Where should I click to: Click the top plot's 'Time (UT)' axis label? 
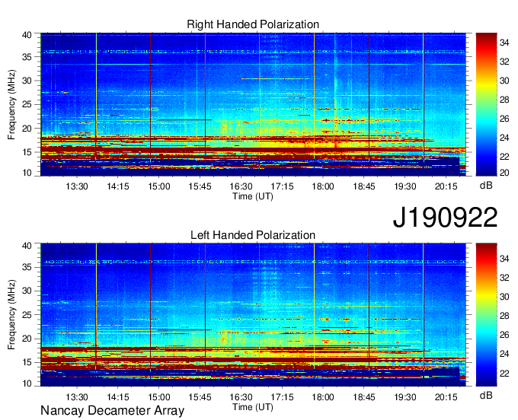coord(253,196)
